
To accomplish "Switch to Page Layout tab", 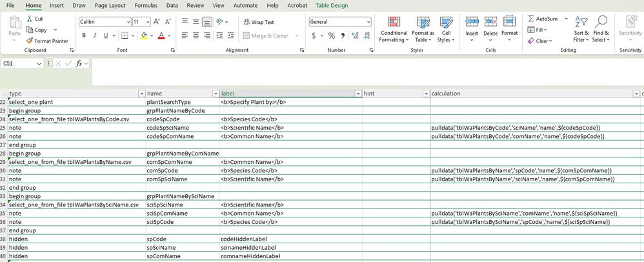I will click(x=110, y=5).
